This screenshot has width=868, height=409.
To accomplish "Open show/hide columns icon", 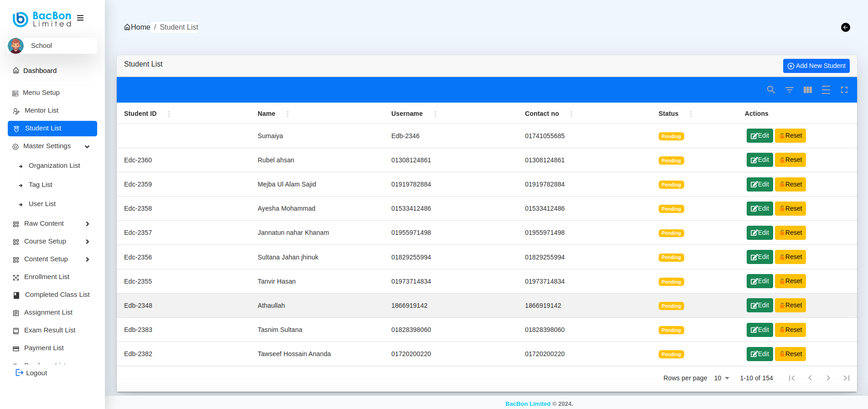I will click(x=807, y=90).
